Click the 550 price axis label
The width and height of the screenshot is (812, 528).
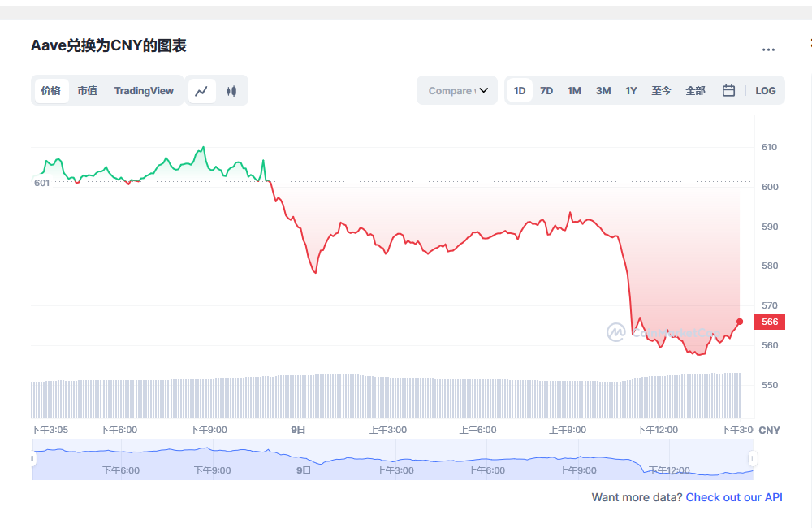[769, 385]
